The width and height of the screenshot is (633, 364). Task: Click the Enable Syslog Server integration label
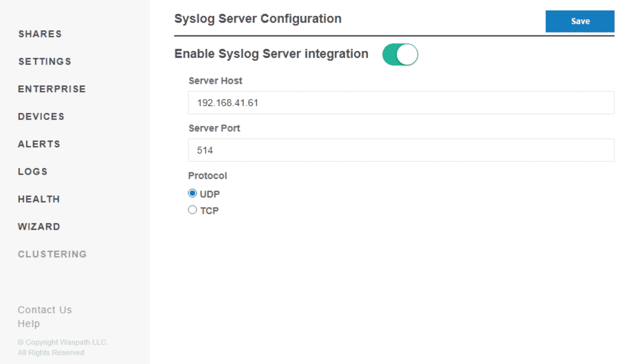point(271,54)
